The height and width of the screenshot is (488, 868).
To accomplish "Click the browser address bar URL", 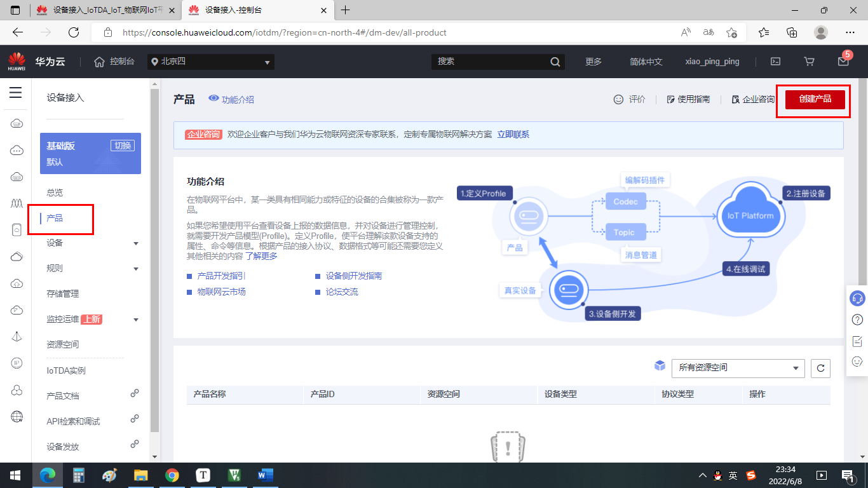I will click(284, 32).
